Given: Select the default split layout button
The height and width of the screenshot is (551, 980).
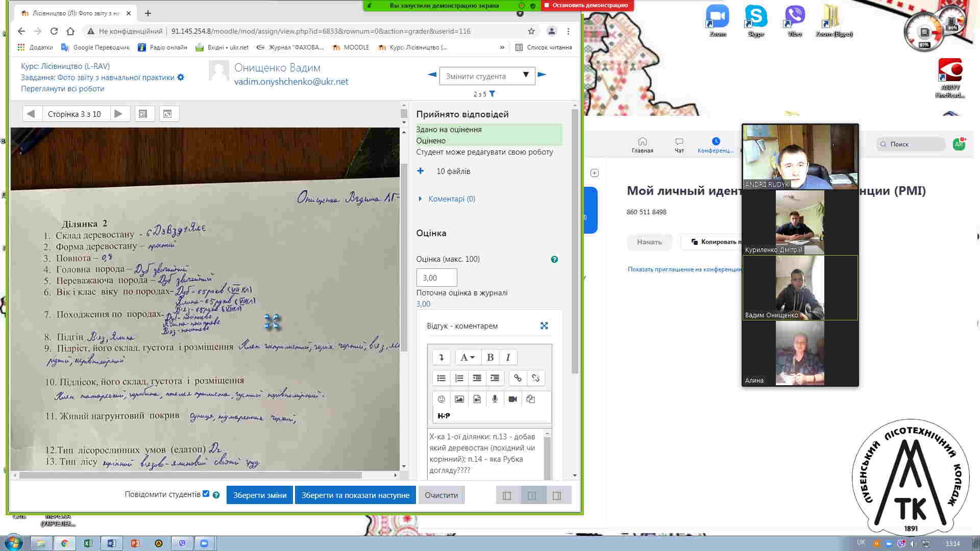Looking at the screenshot, I should (532, 495).
